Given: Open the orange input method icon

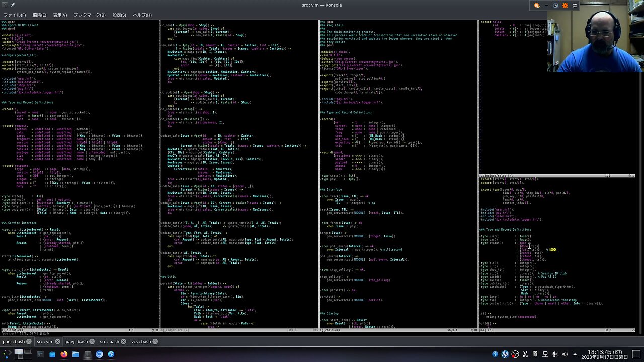Looking at the screenshot, I should click(537, 5).
